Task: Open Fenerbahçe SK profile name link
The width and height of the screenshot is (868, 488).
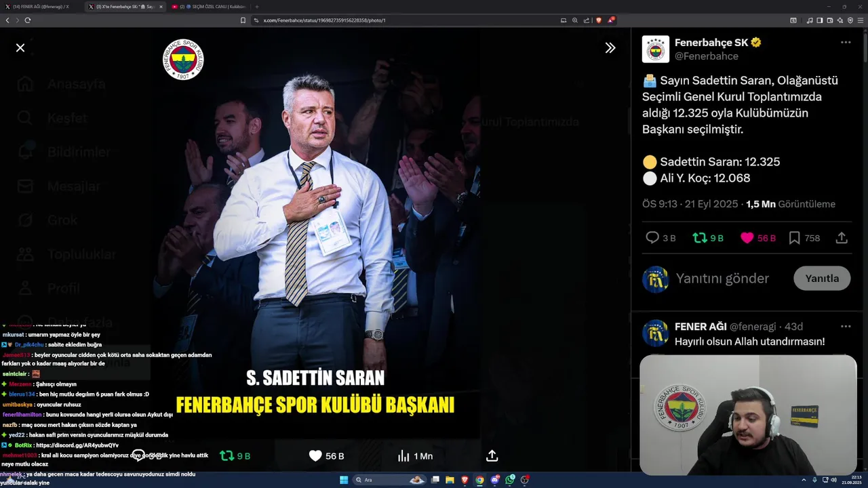Action: point(711,42)
